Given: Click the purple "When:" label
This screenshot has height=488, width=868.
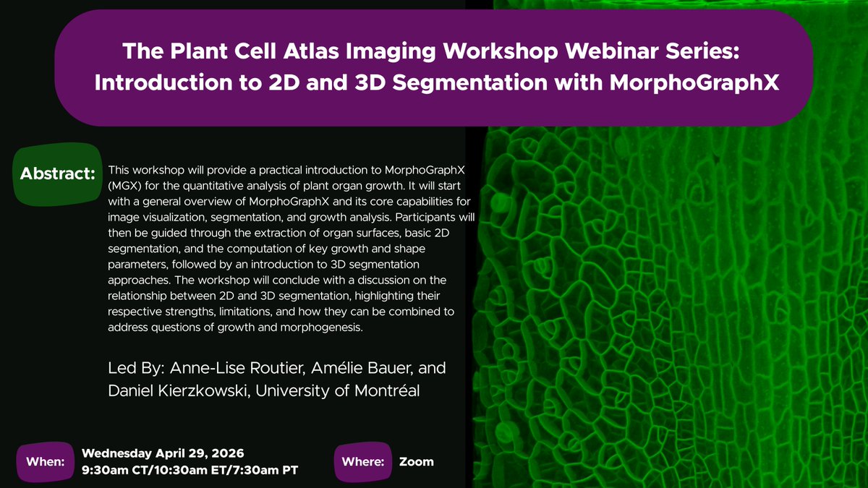Looking at the screenshot, I should [46, 462].
